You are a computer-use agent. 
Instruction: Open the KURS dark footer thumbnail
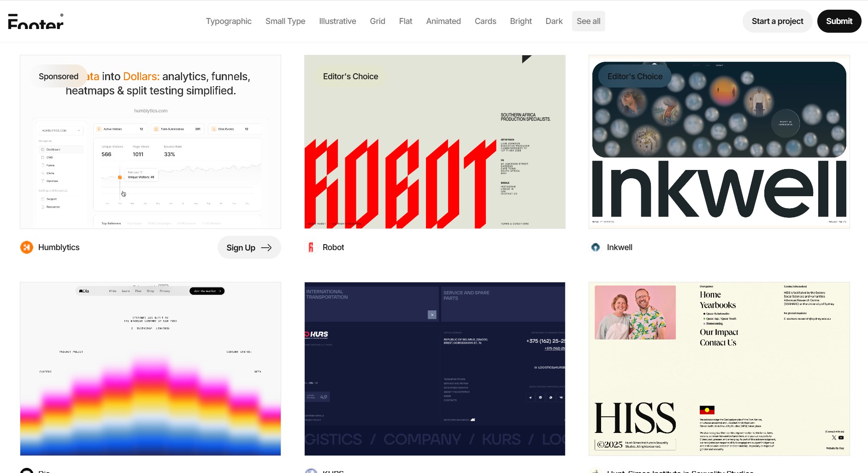click(435, 369)
